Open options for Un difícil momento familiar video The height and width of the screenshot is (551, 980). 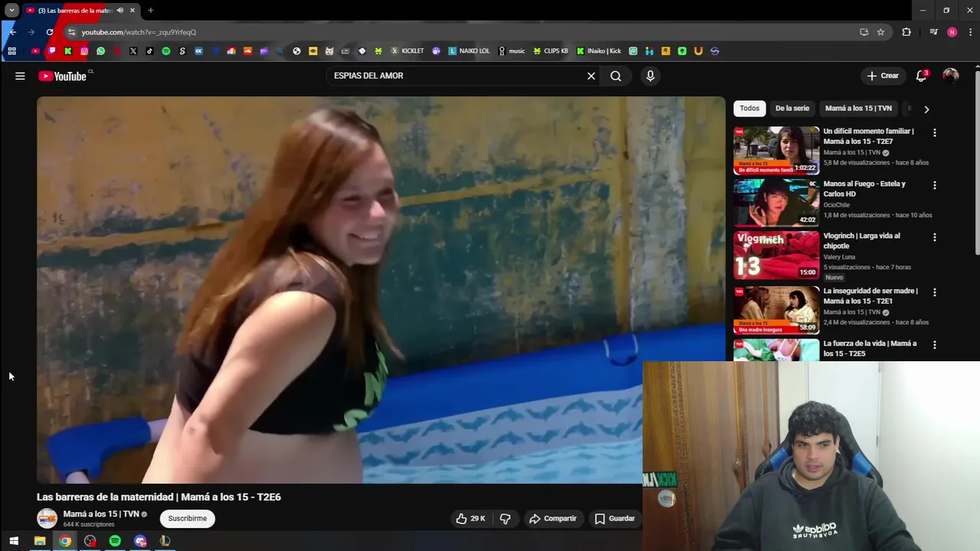934,132
